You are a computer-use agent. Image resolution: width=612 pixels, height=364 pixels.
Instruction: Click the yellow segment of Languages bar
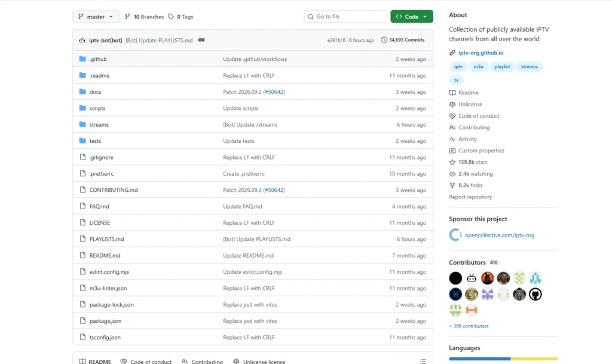[534, 359]
